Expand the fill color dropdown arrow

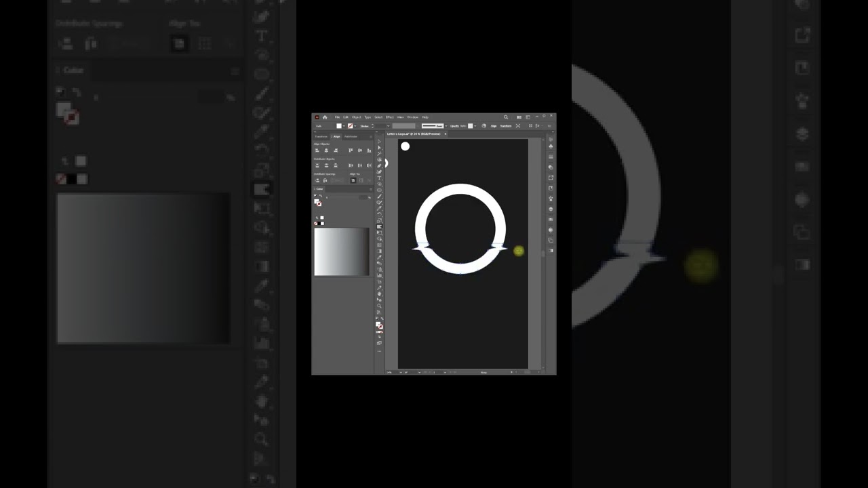[x=344, y=126]
